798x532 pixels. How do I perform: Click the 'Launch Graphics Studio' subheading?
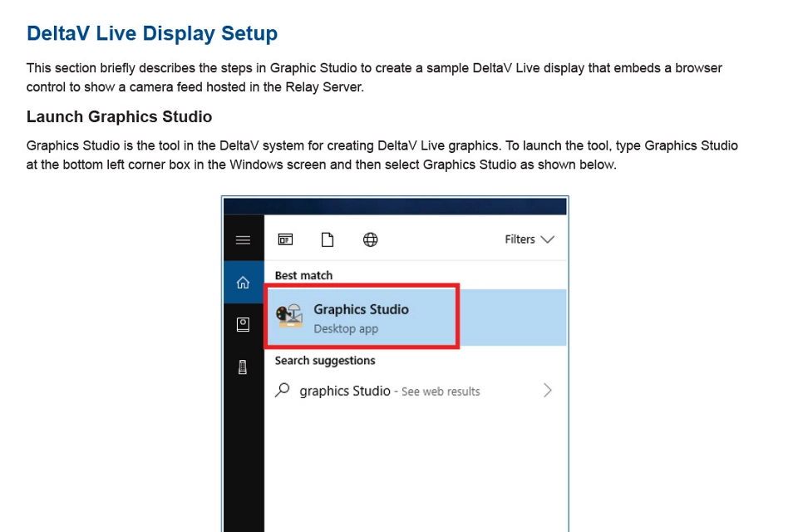coord(119,116)
